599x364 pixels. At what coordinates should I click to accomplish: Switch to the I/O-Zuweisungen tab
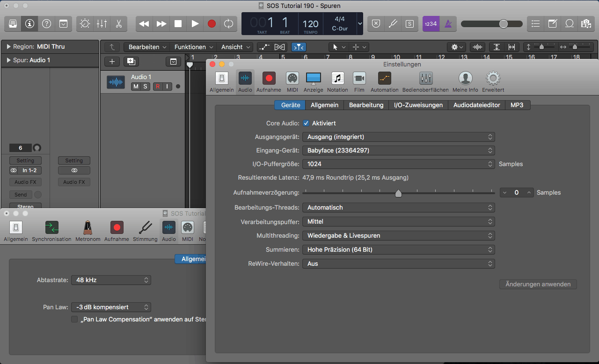click(x=418, y=105)
